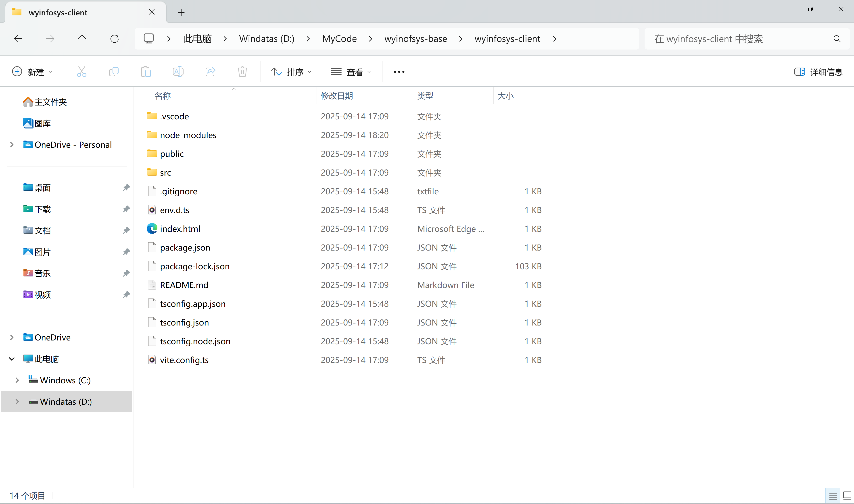The image size is (854, 504).
Task: Click the Share icon in toolbar
Action: (210, 72)
